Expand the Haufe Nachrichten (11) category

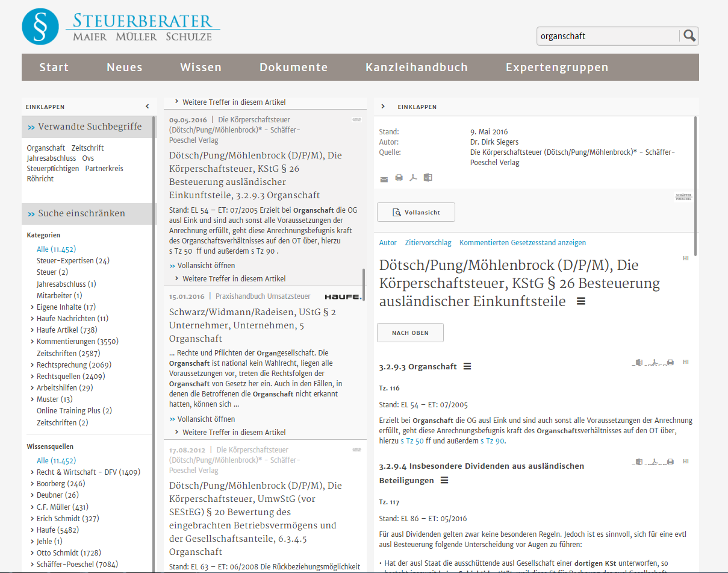[32, 319]
